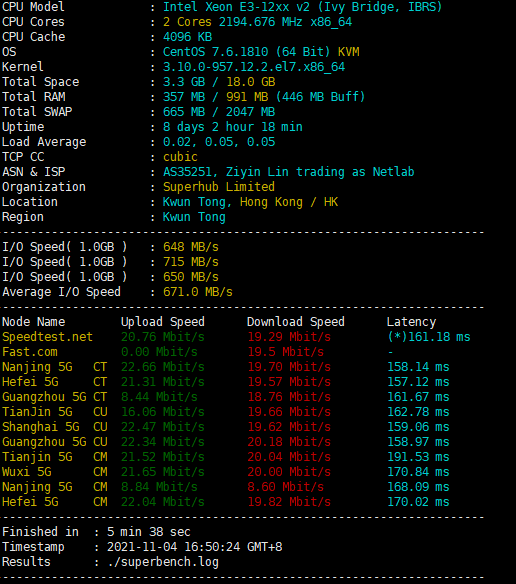The image size is (516, 584).
Task: Click the Kernel version string
Action: pos(254,67)
